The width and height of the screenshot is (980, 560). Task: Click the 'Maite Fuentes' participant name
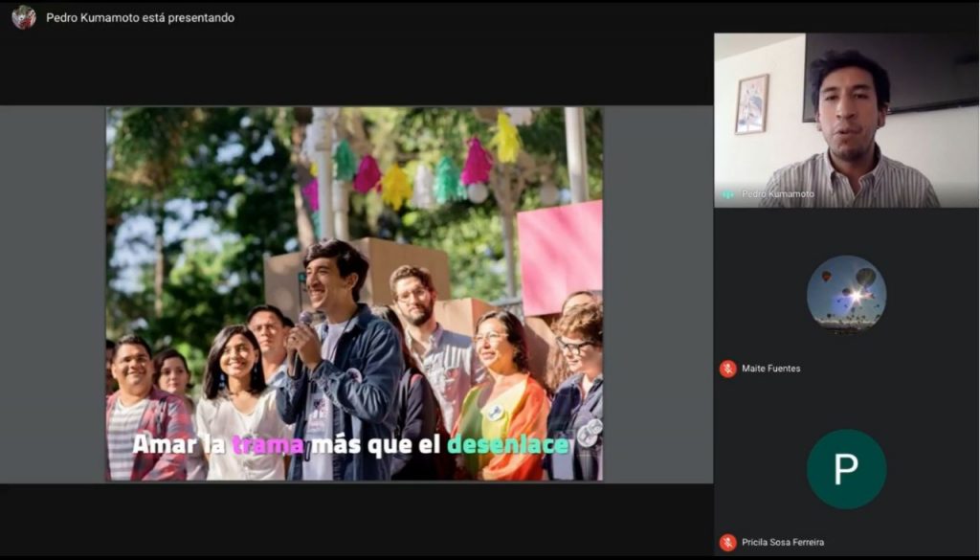point(771,369)
